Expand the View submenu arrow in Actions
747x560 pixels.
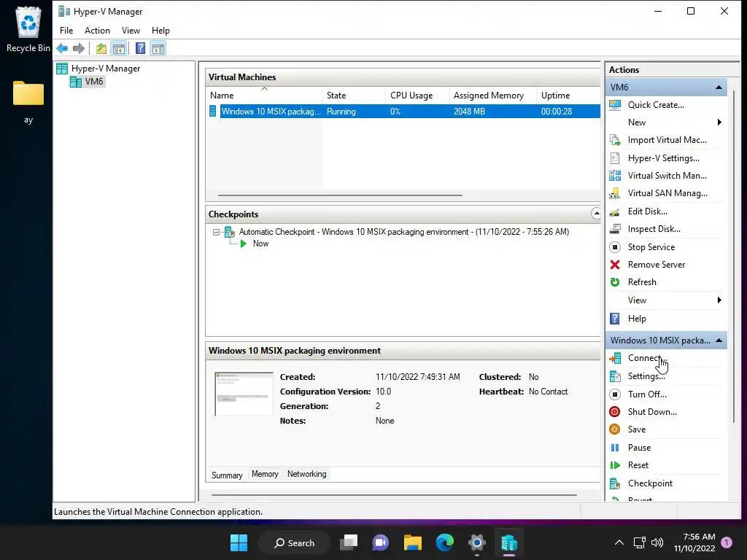click(719, 300)
